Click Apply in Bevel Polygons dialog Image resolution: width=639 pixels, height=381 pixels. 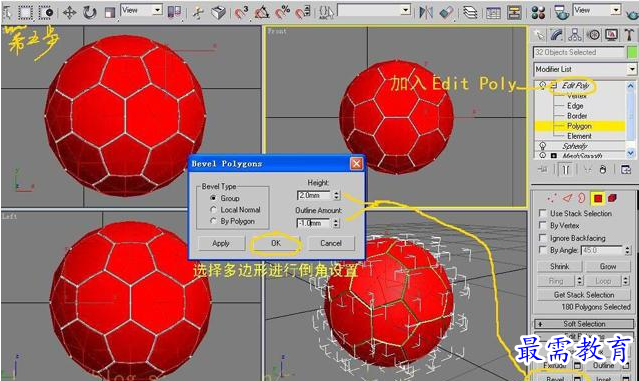(x=221, y=243)
